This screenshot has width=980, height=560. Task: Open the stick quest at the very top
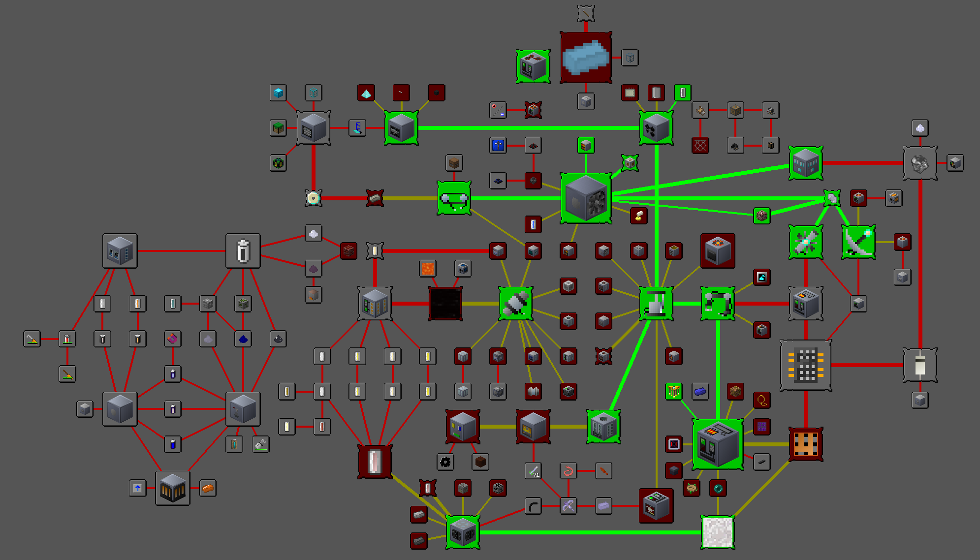(x=586, y=12)
